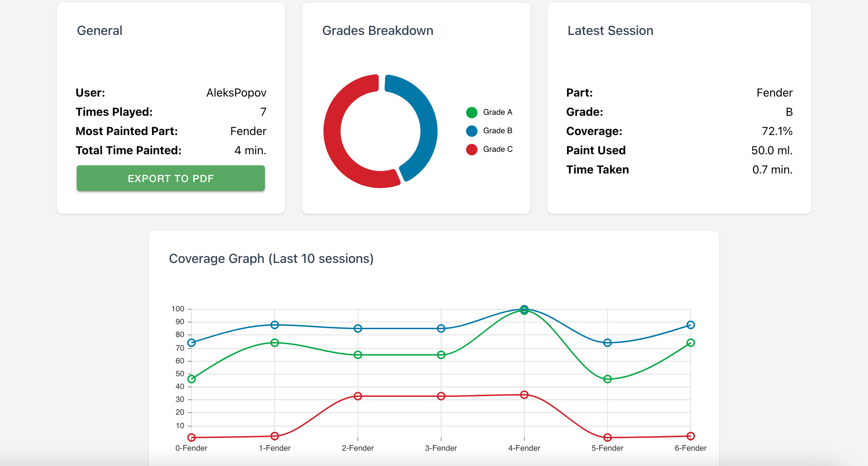Click blue data point at 3-Fender

tap(441, 328)
